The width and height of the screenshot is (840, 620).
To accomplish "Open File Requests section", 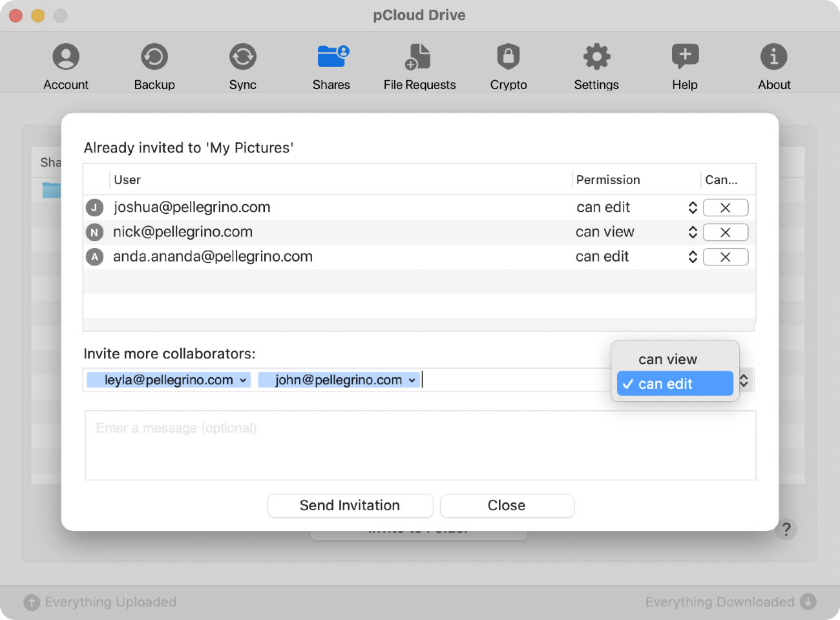I will 419,67.
